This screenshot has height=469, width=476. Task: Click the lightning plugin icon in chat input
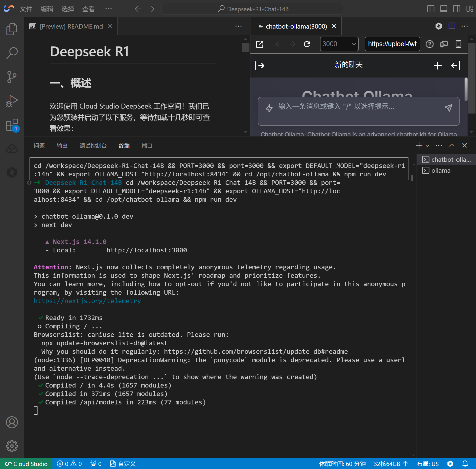click(x=269, y=108)
